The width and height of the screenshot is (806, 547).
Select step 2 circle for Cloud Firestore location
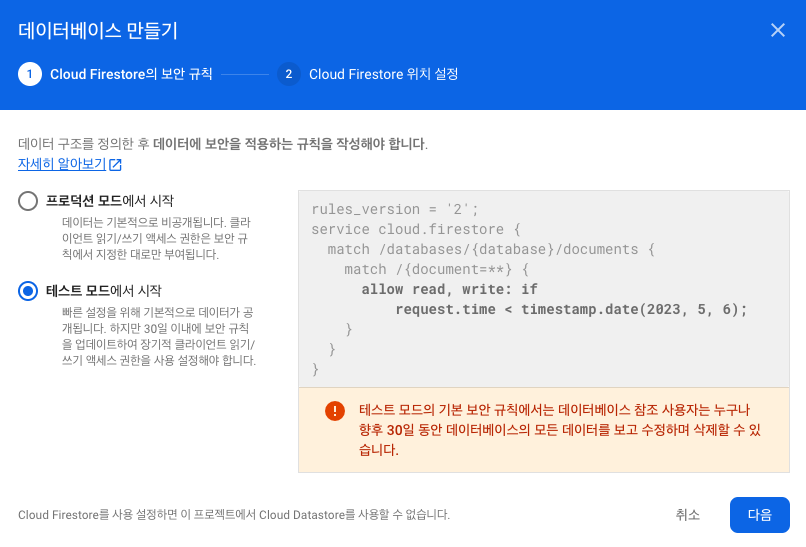[x=289, y=74]
